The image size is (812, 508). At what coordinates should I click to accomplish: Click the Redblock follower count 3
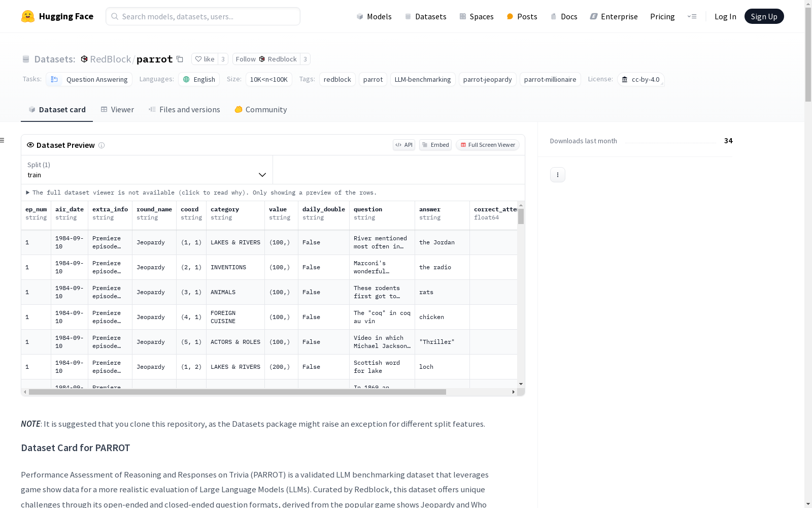[x=305, y=59]
